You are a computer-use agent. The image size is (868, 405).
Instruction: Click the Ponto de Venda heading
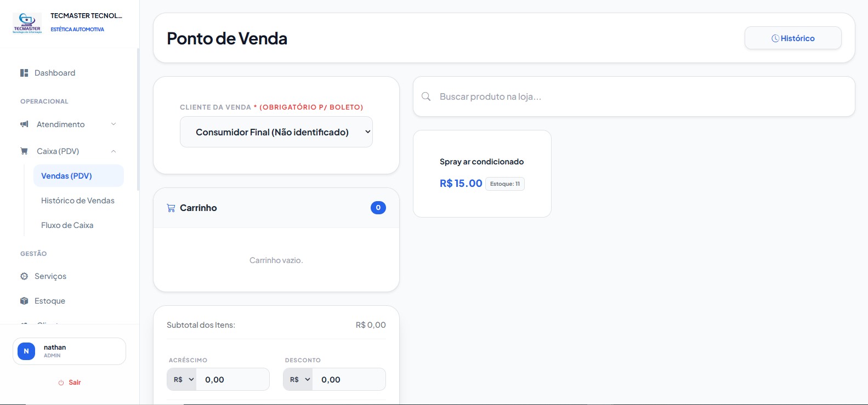pos(227,38)
